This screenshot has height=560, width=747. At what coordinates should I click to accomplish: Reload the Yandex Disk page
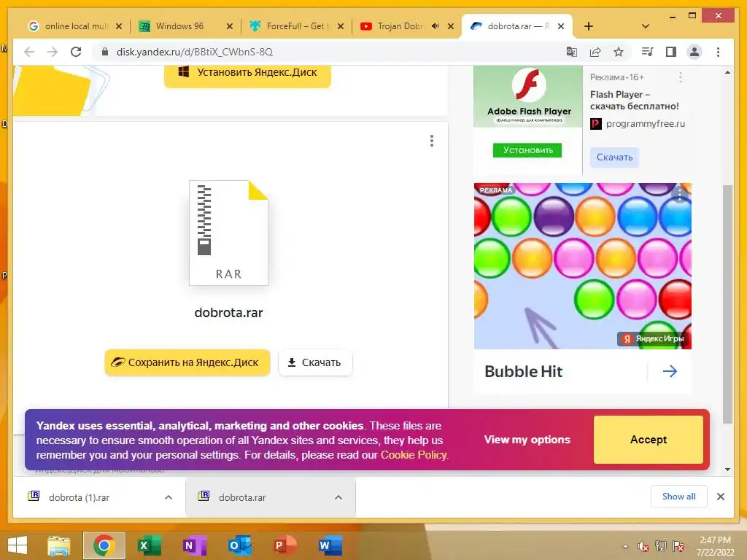coord(76,52)
